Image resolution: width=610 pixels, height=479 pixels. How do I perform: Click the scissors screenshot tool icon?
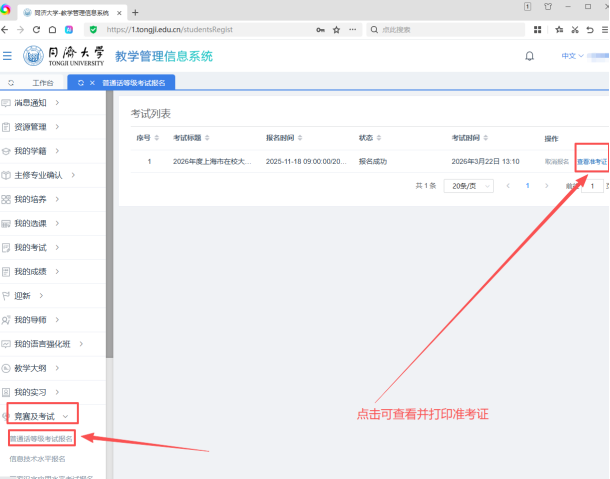point(575,30)
